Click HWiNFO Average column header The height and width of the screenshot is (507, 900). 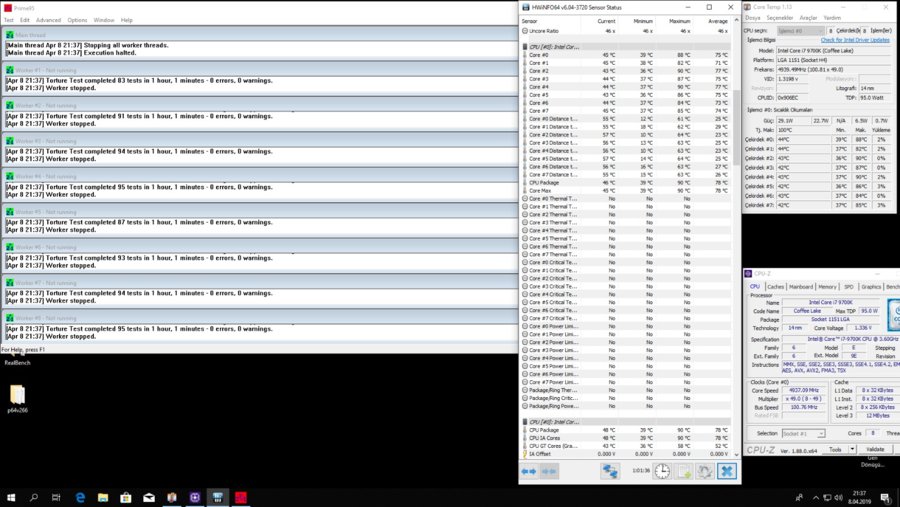point(717,21)
